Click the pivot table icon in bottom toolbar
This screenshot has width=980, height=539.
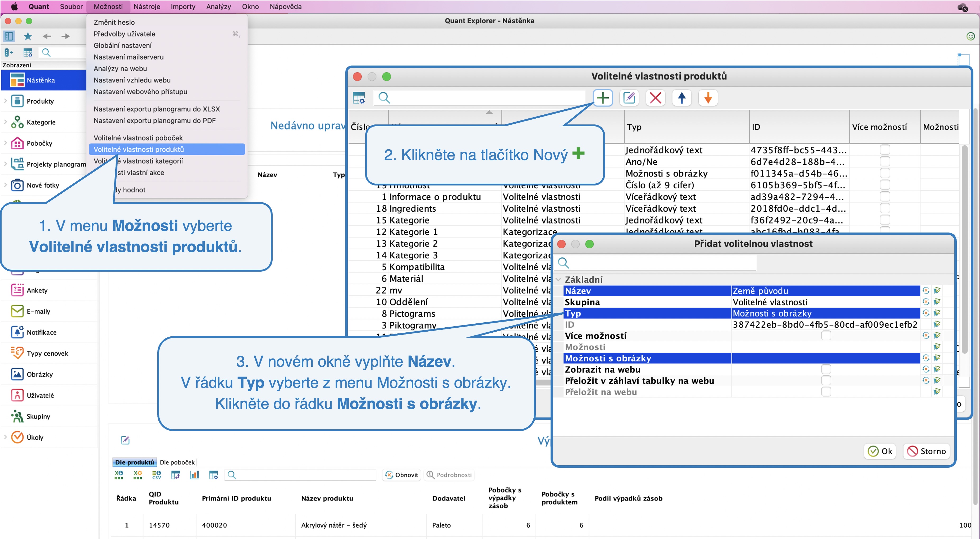[x=175, y=475]
